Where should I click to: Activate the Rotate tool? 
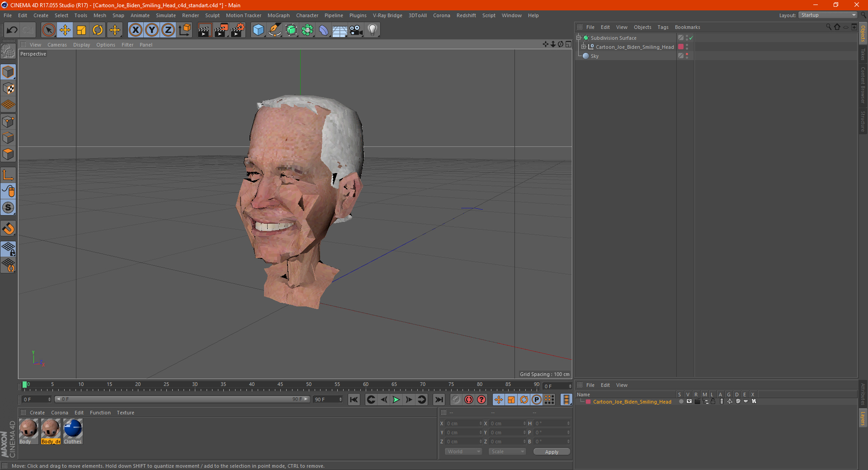pyautogui.click(x=98, y=30)
